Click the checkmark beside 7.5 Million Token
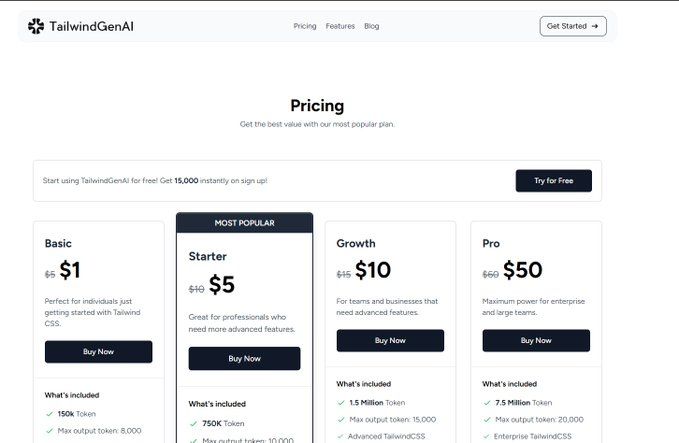Image resolution: width=679 pixels, height=443 pixels. click(x=487, y=403)
